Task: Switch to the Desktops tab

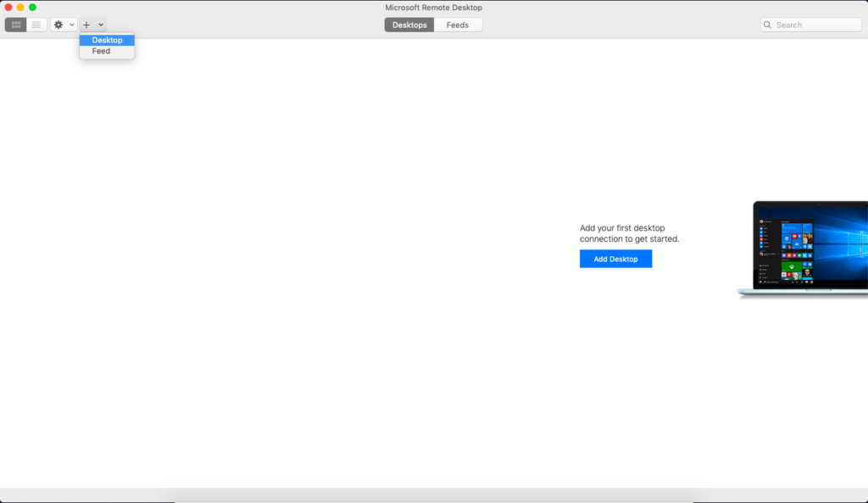Action: [409, 25]
